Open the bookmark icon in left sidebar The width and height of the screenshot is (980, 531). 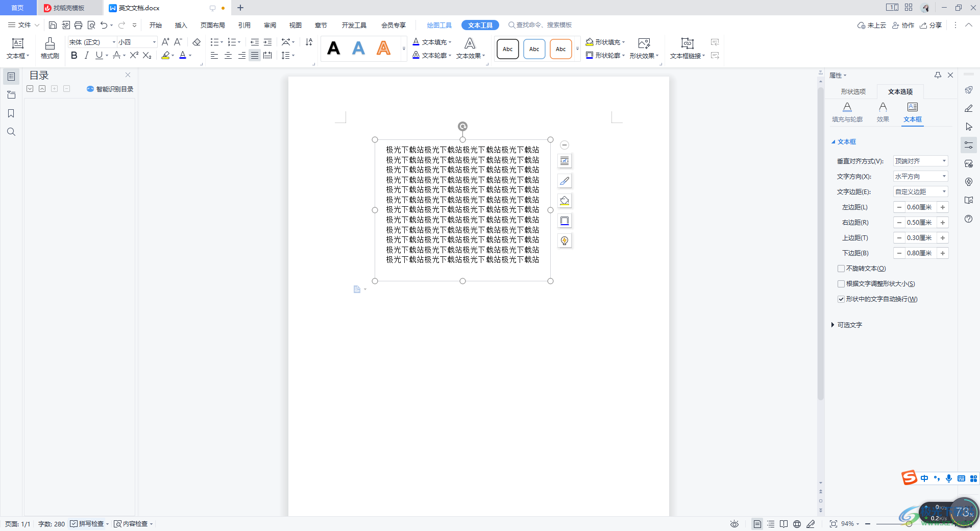click(11, 113)
